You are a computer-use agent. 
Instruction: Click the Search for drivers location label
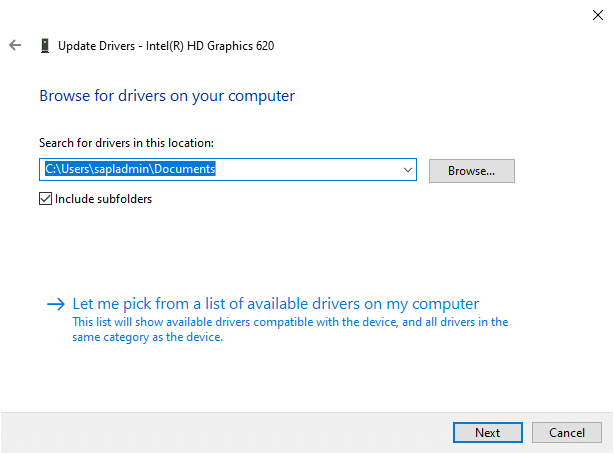[x=126, y=143]
